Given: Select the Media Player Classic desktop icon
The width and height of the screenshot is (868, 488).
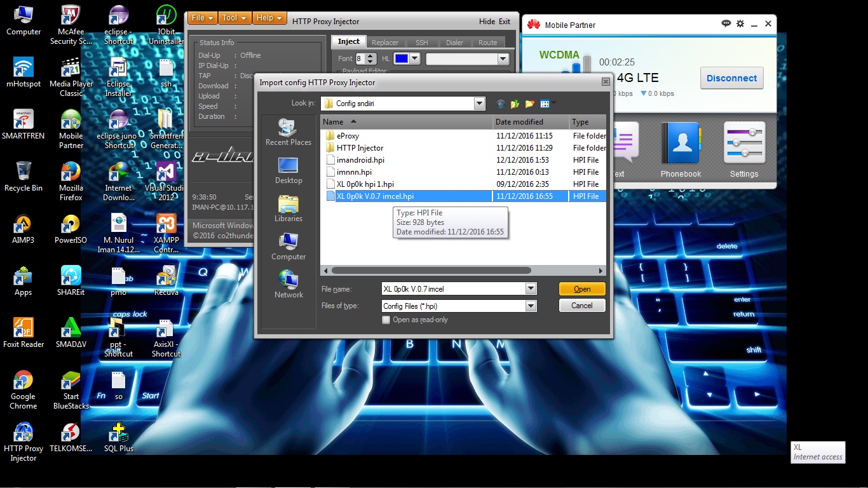Looking at the screenshot, I should pyautogui.click(x=71, y=78).
